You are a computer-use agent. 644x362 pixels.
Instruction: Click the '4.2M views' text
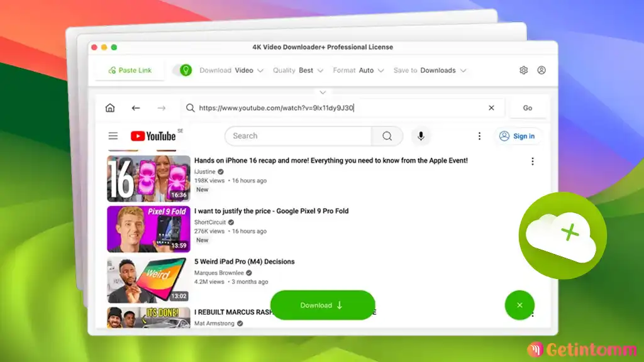pos(209,282)
